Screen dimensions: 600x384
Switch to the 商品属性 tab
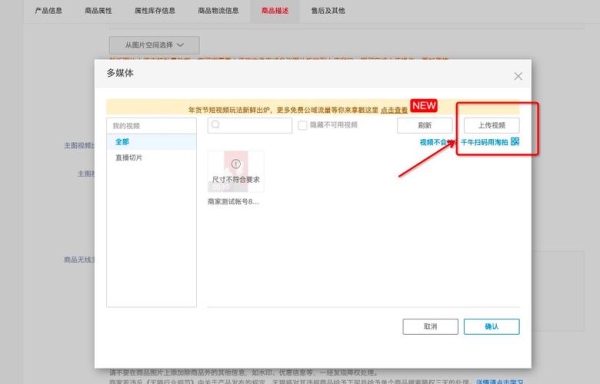(x=98, y=11)
